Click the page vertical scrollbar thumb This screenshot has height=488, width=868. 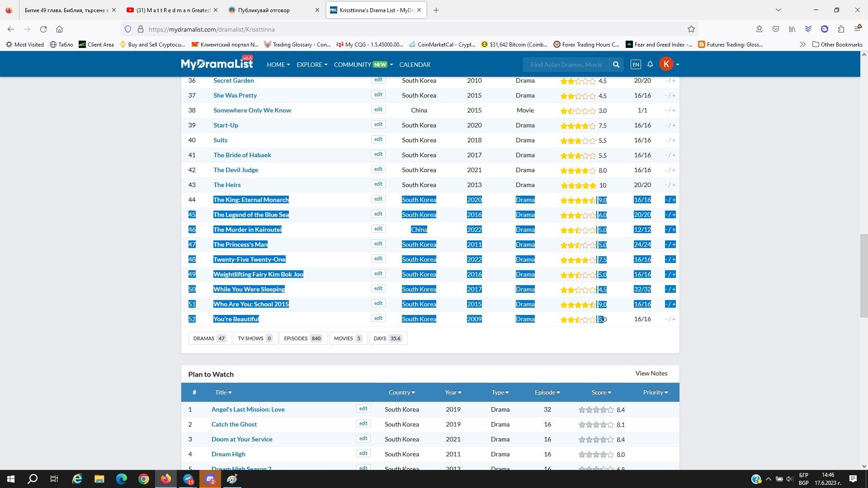[863, 276]
